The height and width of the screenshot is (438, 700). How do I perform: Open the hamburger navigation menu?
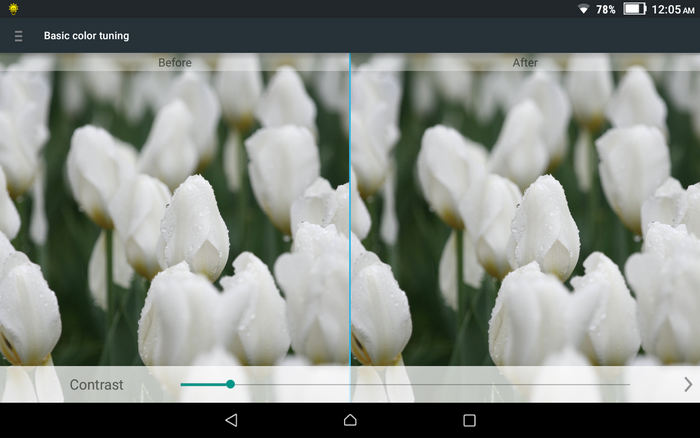pyautogui.click(x=18, y=36)
